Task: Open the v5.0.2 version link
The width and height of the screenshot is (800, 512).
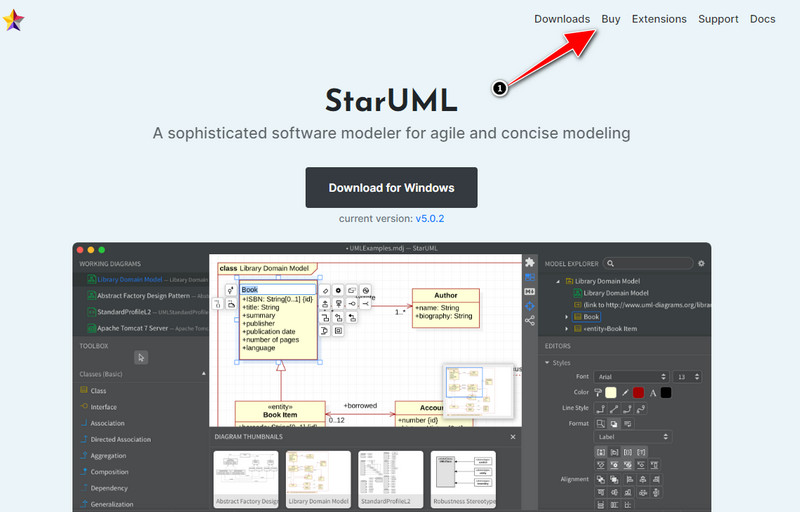Action: [430, 218]
